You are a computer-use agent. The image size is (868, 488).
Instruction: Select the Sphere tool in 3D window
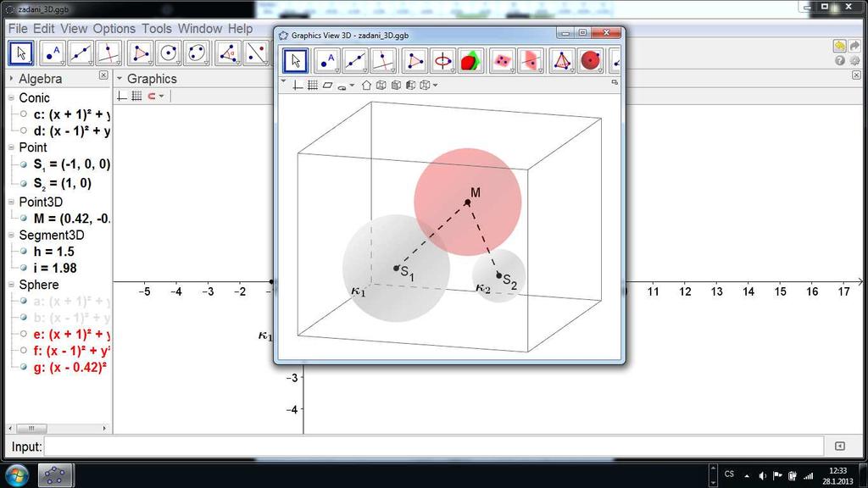(x=591, y=61)
